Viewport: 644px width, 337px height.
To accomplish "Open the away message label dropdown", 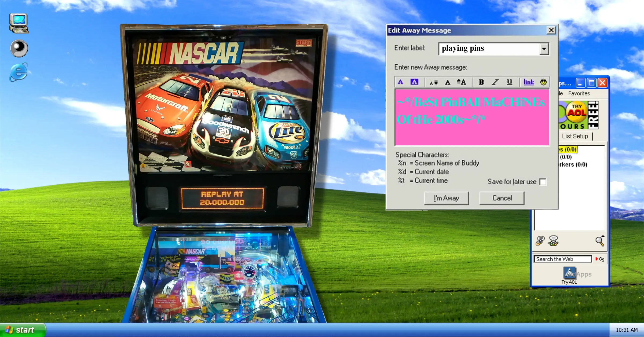I will click(544, 49).
